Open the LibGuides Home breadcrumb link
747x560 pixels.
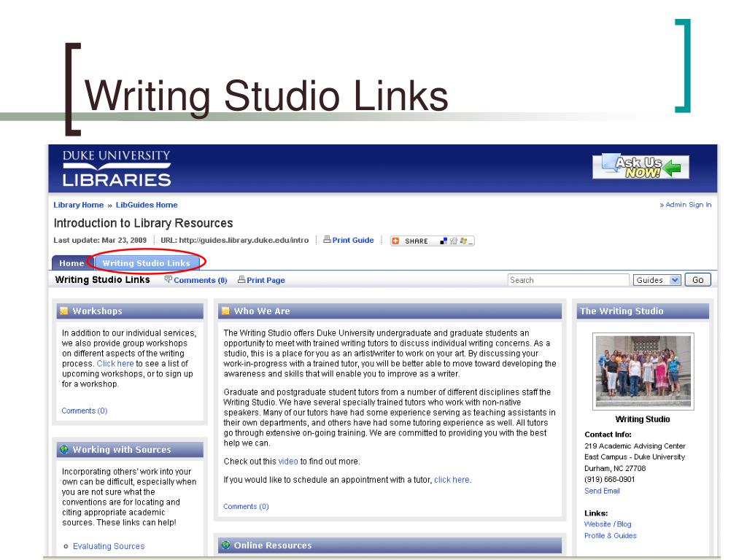pos(147,205)
